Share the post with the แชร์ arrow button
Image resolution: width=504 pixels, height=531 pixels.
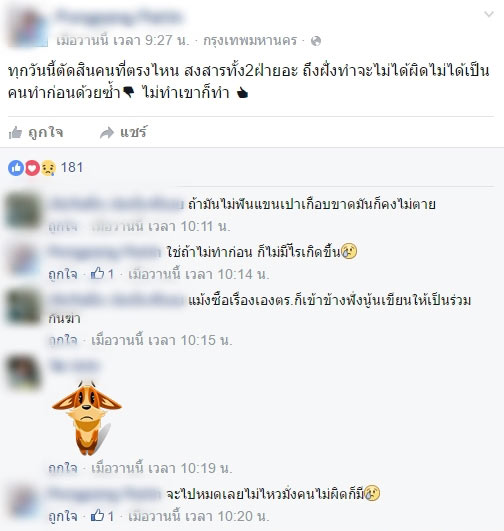(123, 132)
